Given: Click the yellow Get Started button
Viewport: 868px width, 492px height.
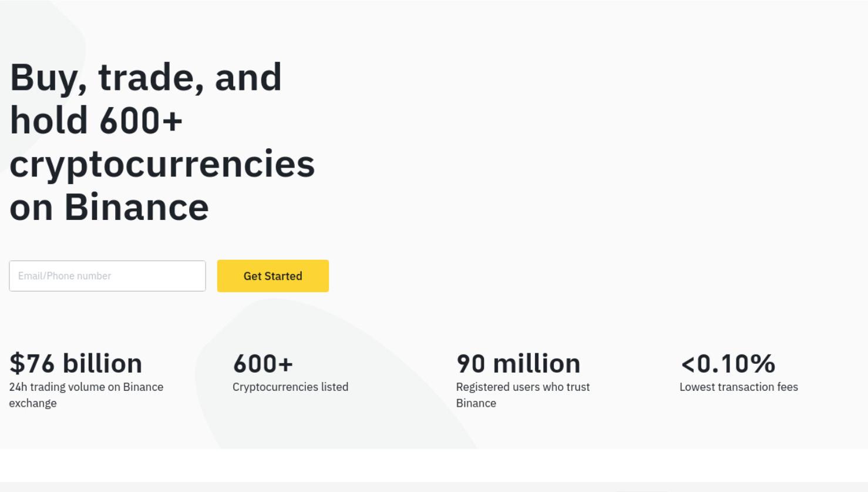Looking at the screenshot, I should tap(273, 276).
